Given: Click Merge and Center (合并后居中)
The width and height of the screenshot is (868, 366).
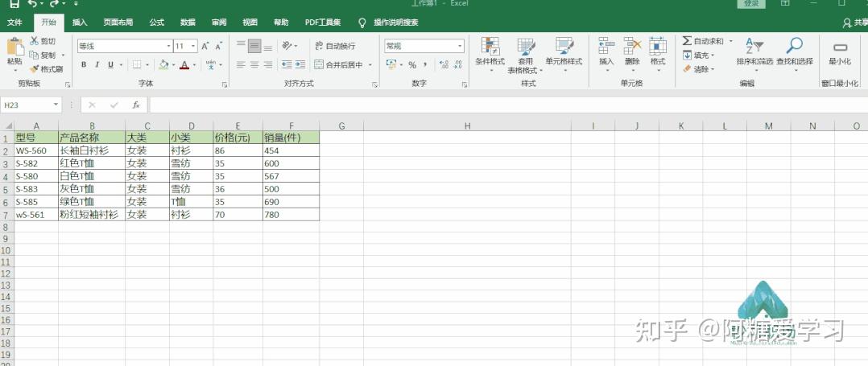Looking at the screenshot, I should click(338, 64).
